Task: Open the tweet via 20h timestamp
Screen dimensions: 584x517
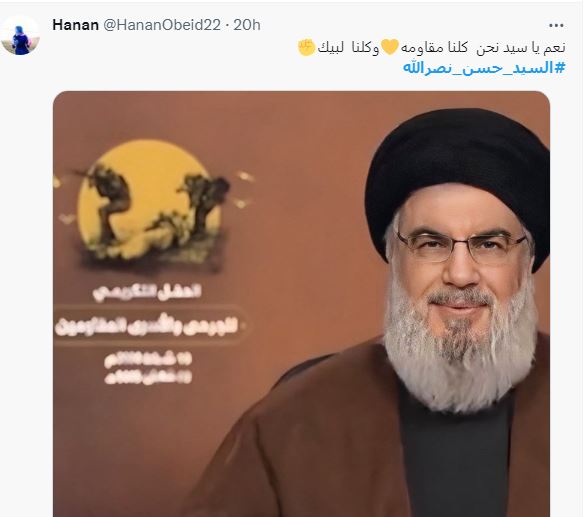Action: coord(247,25)
